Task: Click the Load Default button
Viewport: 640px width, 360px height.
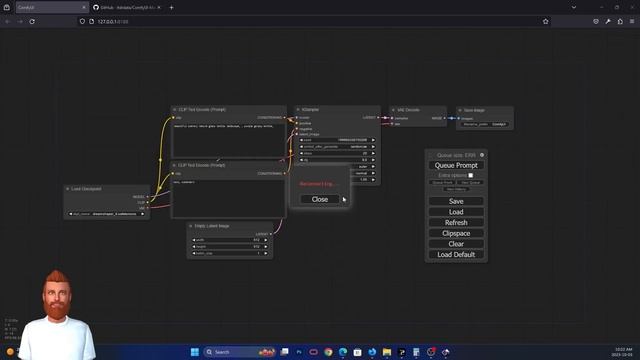Action: [456, 254]
